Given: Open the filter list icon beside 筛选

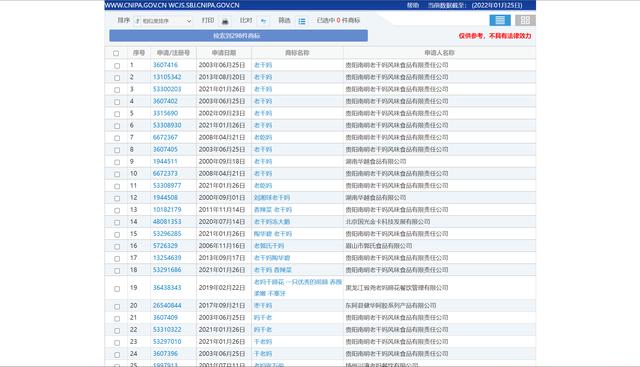Looking at the screenshot, I should tap(302, 21).
